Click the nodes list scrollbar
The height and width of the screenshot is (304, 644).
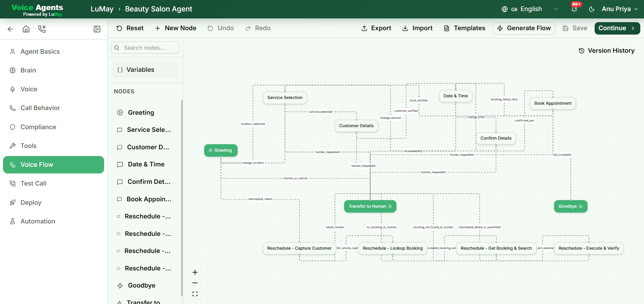click(x=182, y=198)
